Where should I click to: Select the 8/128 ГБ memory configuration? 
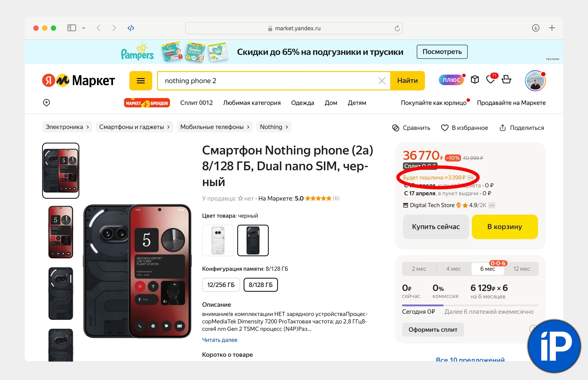(261, 285)
